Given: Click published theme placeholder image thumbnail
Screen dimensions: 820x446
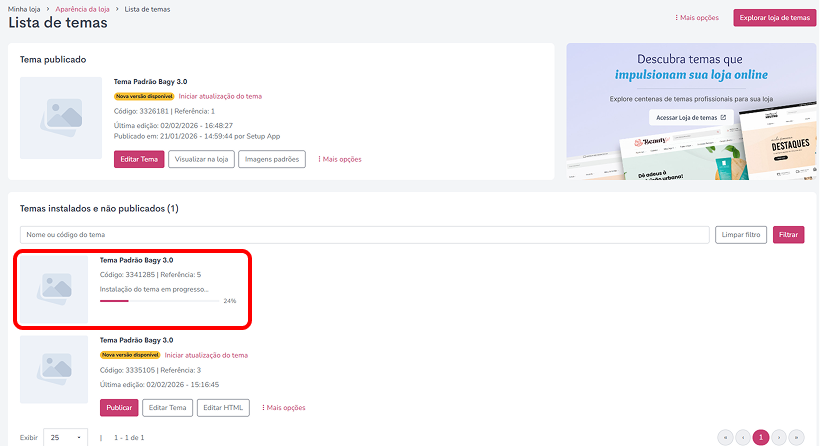Looking at the screenshot, I should 61,118.
